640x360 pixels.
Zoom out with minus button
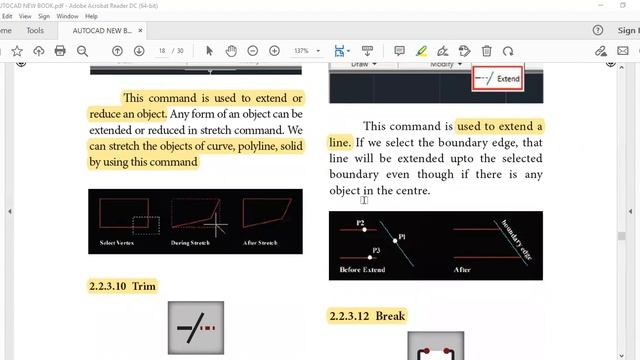pyautogui.click(x=253, y=51)
